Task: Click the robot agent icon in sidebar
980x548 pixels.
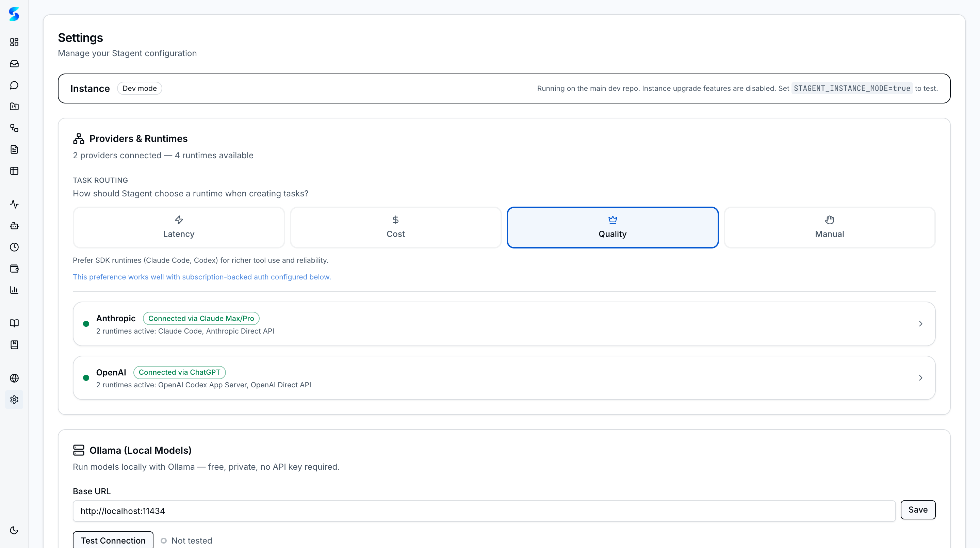Action: point(14,226)
